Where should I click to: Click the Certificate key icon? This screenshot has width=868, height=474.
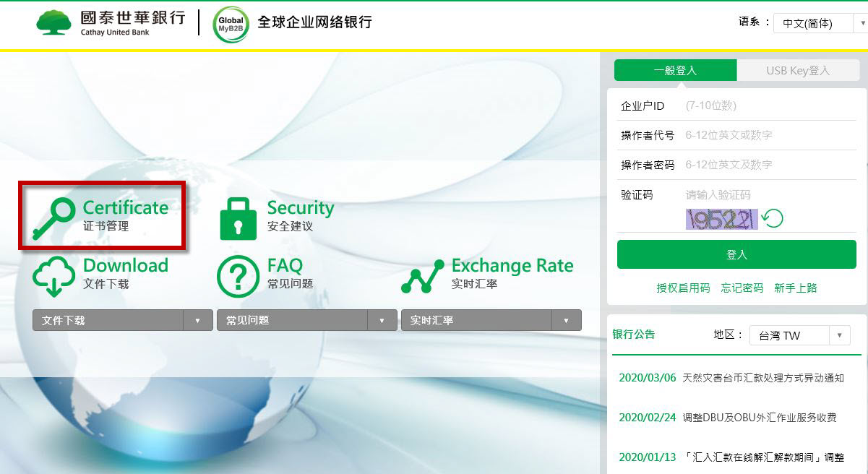[x=54, y=217]
